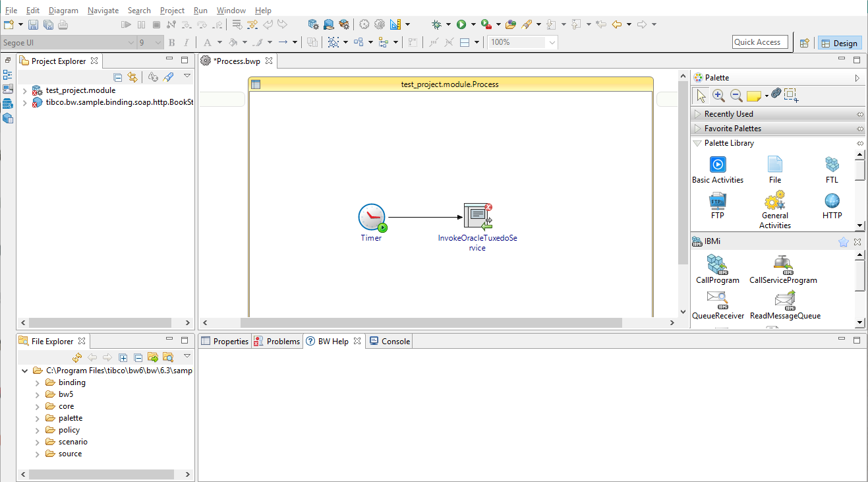Open the File palette
The width and height of the screenshot is (868, 482).
pyautogui.click(x=775, y=170)
